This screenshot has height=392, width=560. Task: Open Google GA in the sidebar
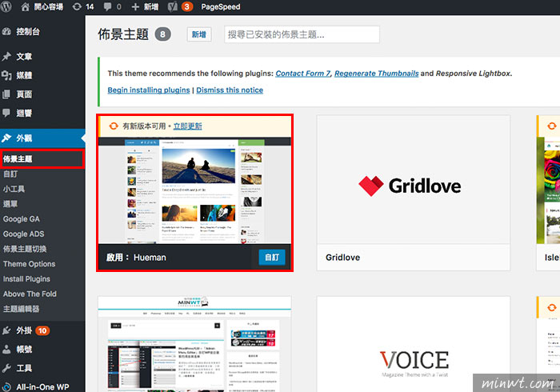(x=22, y=219)
